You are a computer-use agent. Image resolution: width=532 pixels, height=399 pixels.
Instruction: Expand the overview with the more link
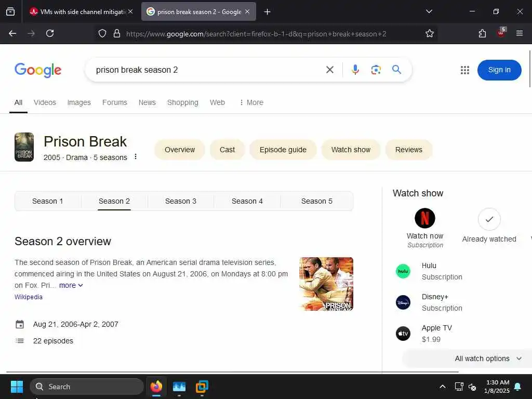[71, 285]
